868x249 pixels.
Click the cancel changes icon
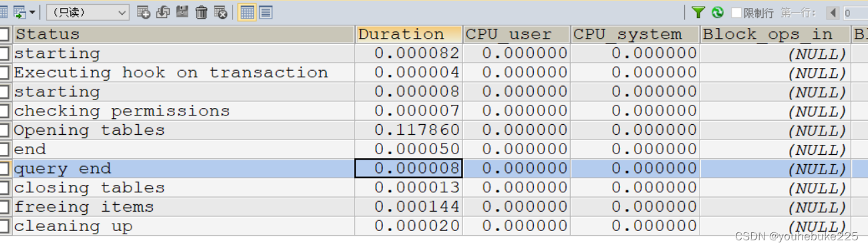pyautogui.click(x=221, y=12)
